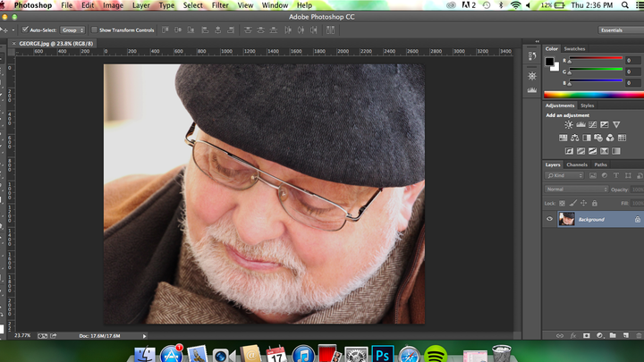Open the Auto-Select Group dropdown
Image resolution: width=644 pixels, height=362 pixels.
click(72, 29)
